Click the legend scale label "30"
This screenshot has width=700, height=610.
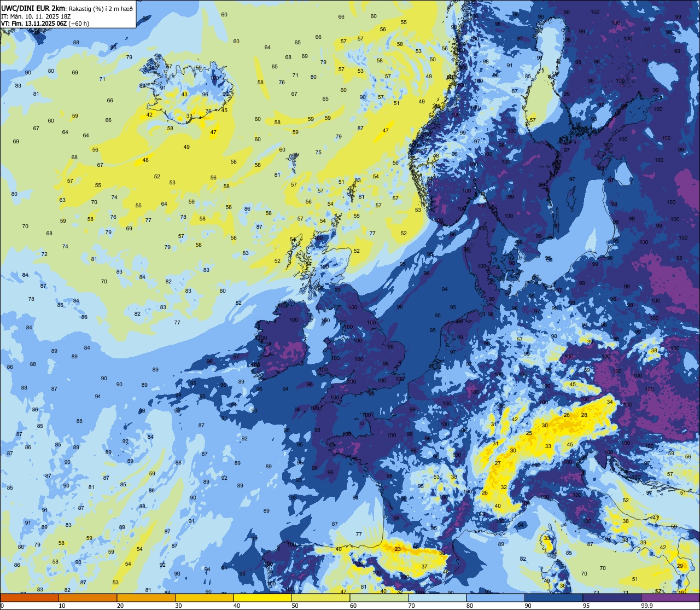[x=178, y=606]
